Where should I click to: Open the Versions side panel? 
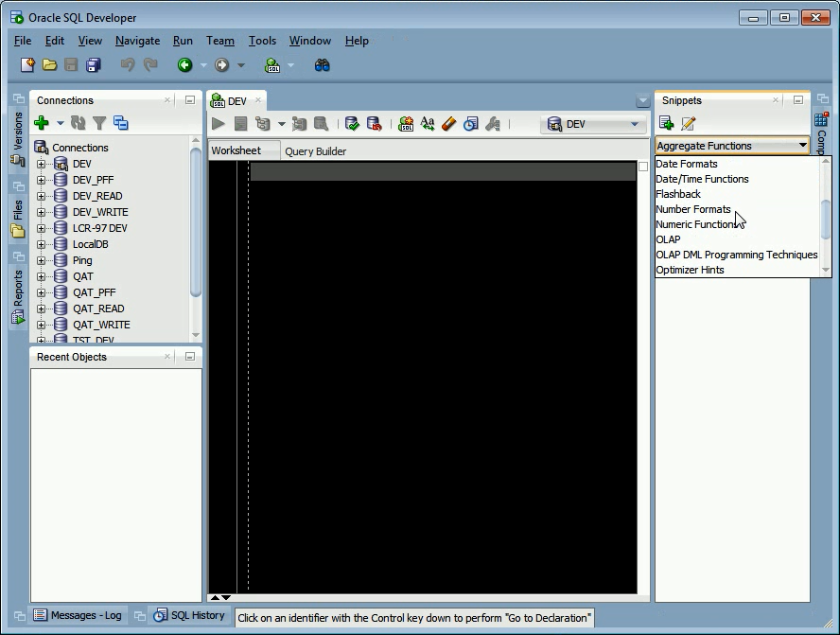click(18, 139)
